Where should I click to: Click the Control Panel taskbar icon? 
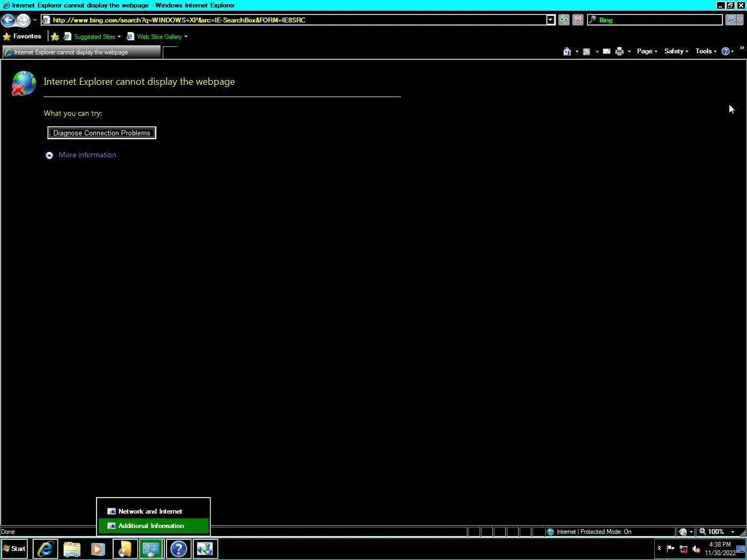pos(152,549)
